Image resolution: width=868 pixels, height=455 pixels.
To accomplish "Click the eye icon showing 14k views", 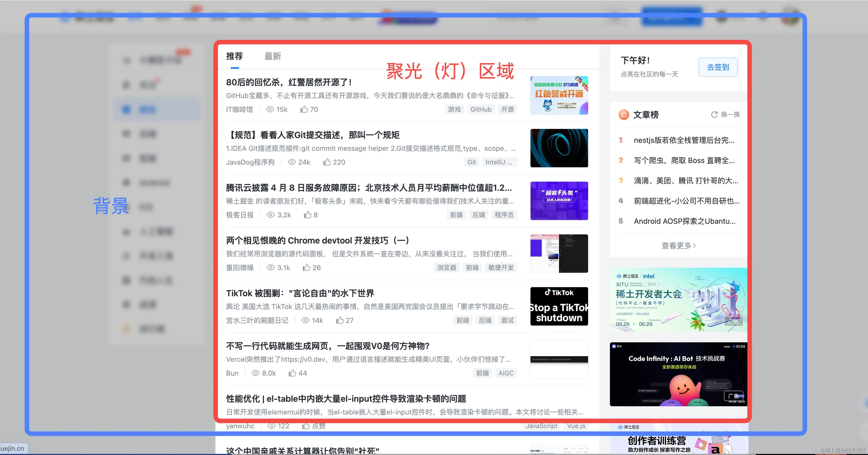I will 305,320.
